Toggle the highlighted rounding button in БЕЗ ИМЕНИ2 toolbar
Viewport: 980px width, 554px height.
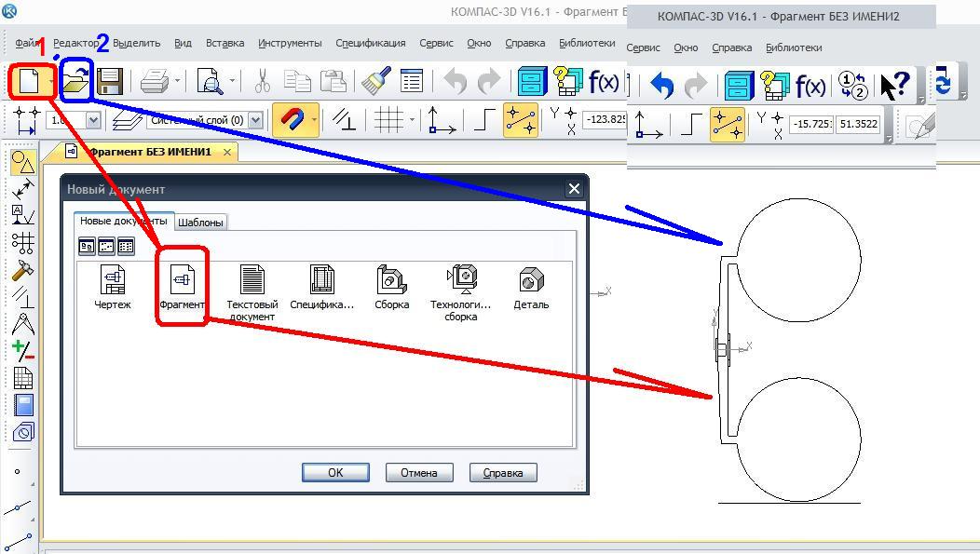tap(728, 124)
